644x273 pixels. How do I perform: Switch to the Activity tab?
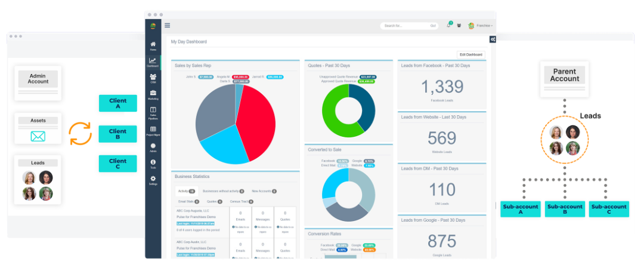point(187,191)
